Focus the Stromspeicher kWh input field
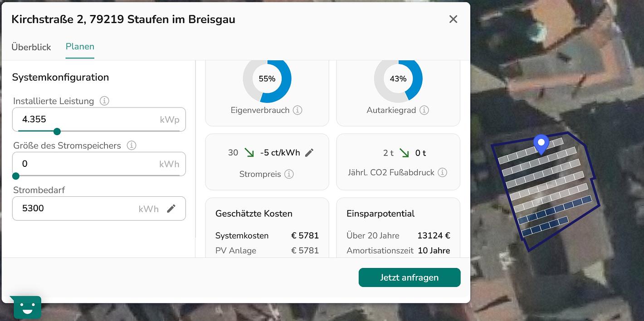Screen dimensions: 644x321 point(86,164)
